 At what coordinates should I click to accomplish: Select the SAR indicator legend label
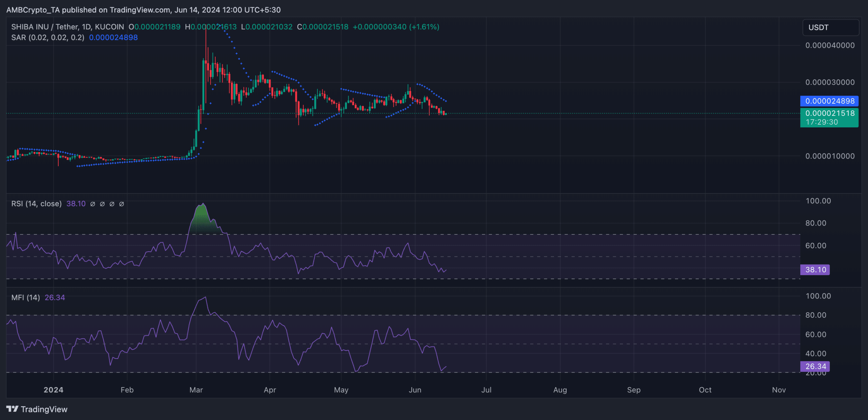click(x=47, y=38)
